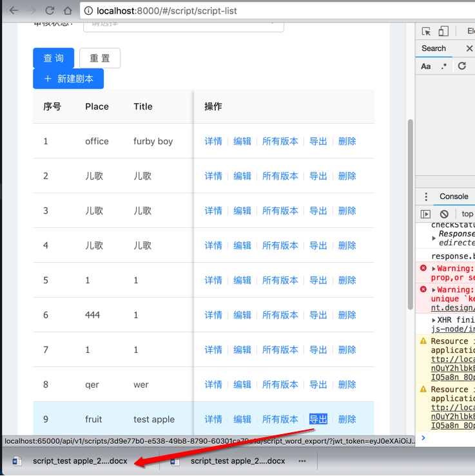Image resolution: width=475 pixels, height=476 pixels.
Task: Click the 查询 search button
Action: [53, 58]
